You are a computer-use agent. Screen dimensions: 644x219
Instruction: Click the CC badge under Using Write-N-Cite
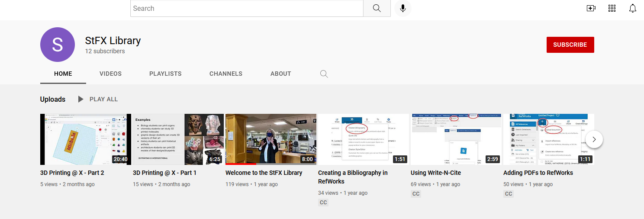point(416,194)
